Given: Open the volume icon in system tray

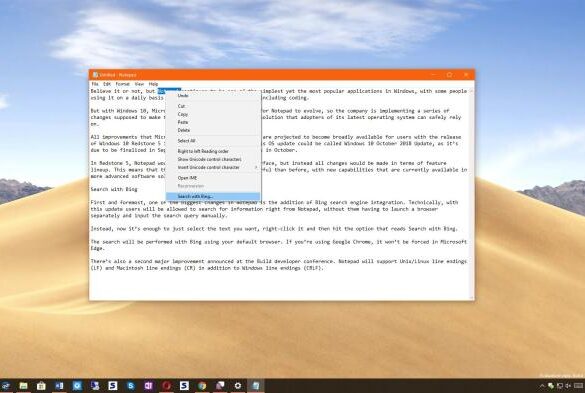Looking at the screenshot, I should tap(568, 386).
